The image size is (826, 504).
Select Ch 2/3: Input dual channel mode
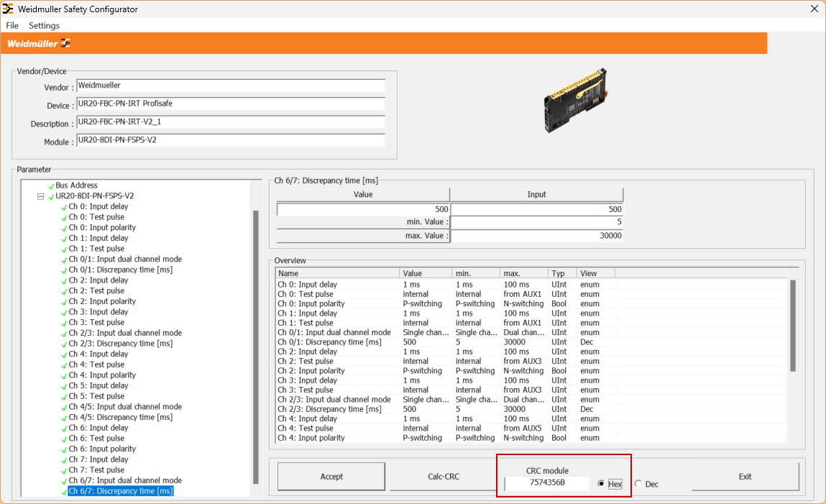pyautogui.click(x=125, y=333)
